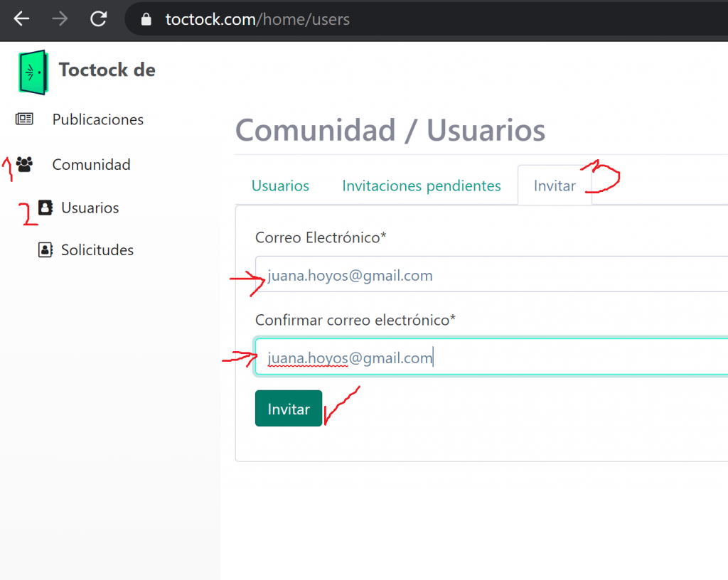
Task: Open Publicaciones from the sidebar
Action: pos(97,119)
